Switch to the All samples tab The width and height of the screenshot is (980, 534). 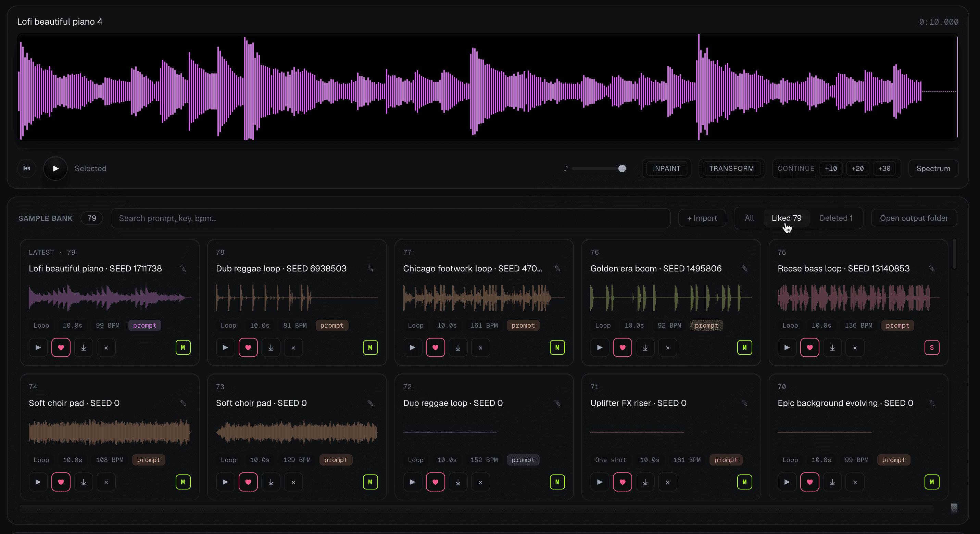(x=749, y=218)
